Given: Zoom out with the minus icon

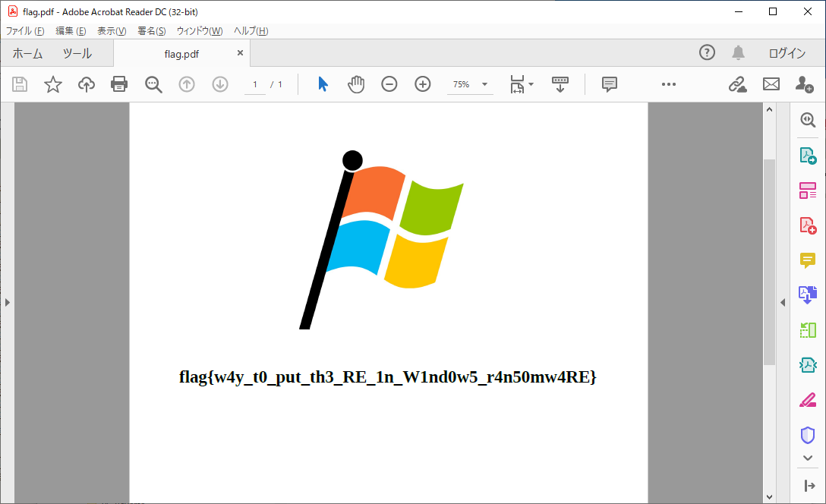Looking at the screenshot, I should (389, 84).
